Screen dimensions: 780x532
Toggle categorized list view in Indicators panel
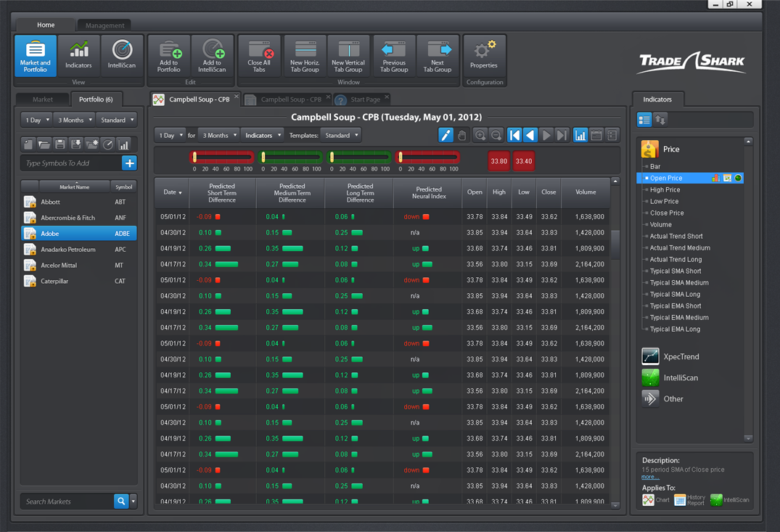click(644, 120)
